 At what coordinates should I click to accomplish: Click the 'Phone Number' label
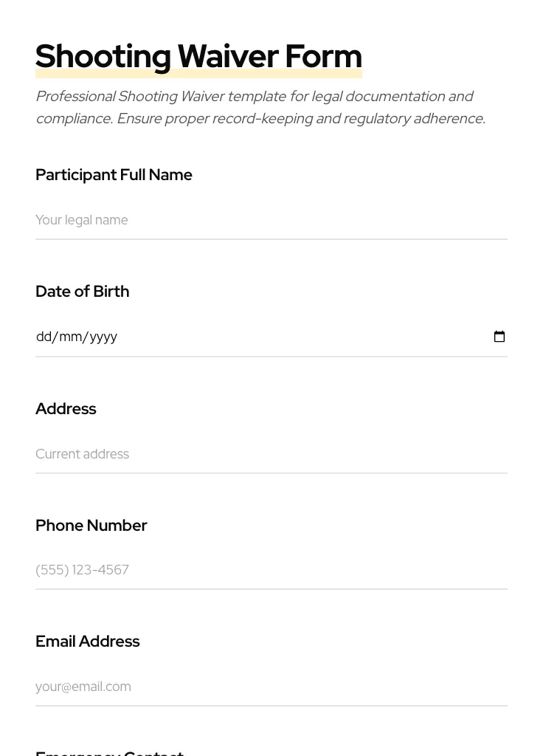tap(91, 526)
